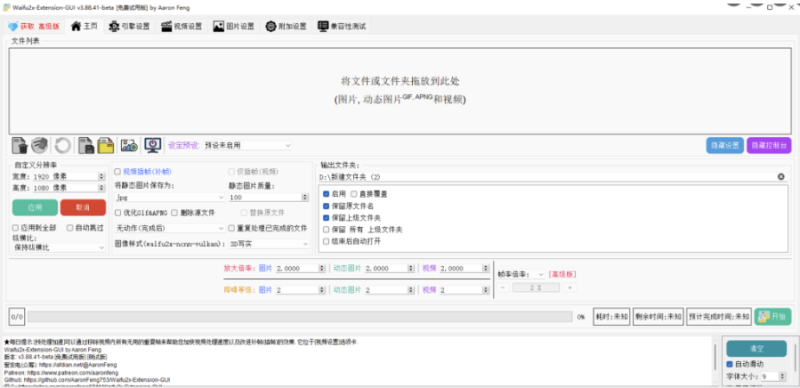Open 无动作(完成后) after-finish action dropdown
This screenshot has width=800, height=388.
coord(170,228)
